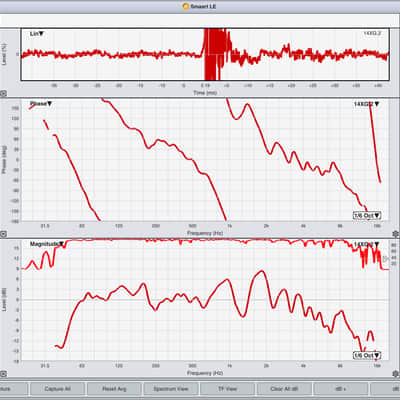Image resolution: width=400 pixels, height=400 pixels.
Task: Open the 1/6 Oct smoothing dropdown on magnitude graph
Action: 367,355
